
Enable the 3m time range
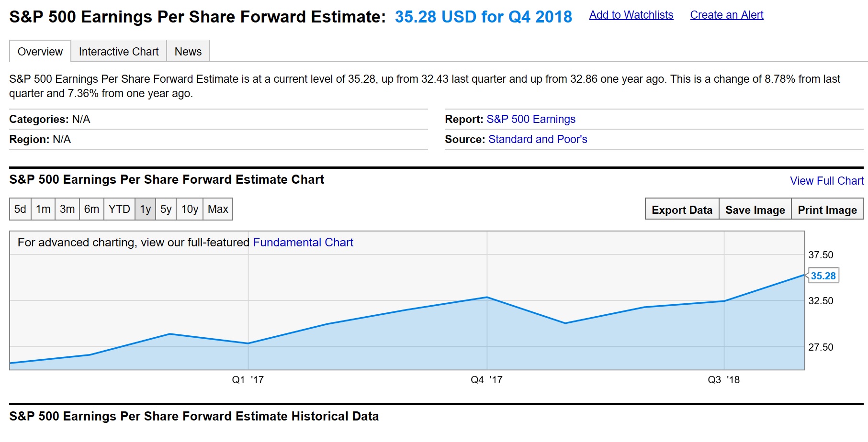click(67, 209)
